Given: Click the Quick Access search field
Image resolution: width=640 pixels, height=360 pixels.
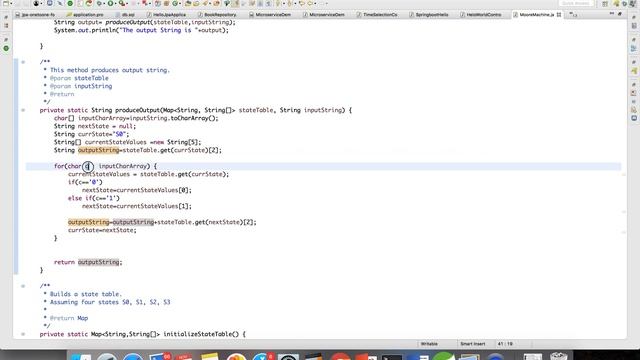Looking at the screenshot, I should point(576,3).
